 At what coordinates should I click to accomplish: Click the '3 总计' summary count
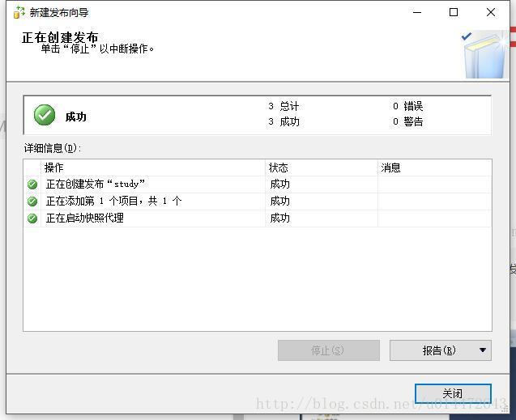pos(284,106)
